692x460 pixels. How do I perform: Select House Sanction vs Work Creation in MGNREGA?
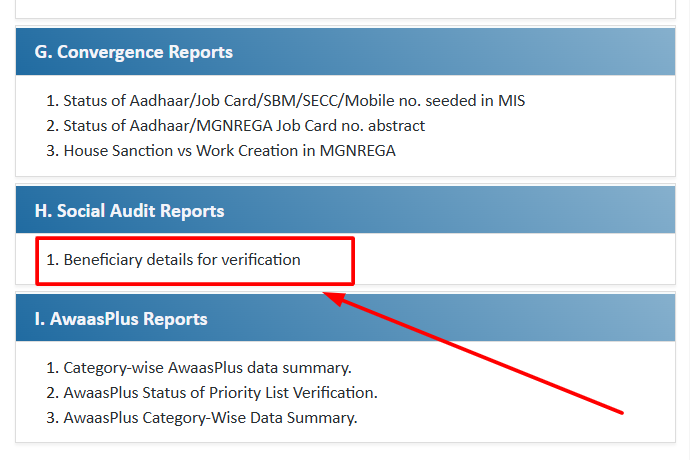coord(229,151)
